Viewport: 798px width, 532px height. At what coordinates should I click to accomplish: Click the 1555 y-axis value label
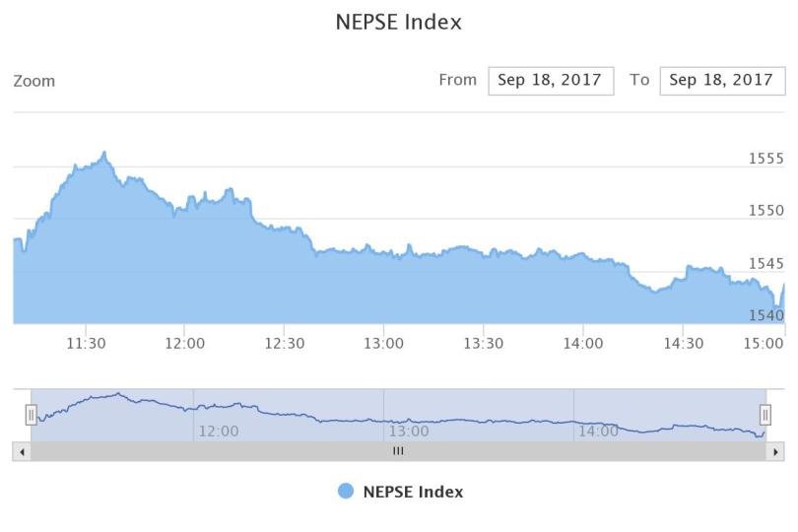coord(765,159)
